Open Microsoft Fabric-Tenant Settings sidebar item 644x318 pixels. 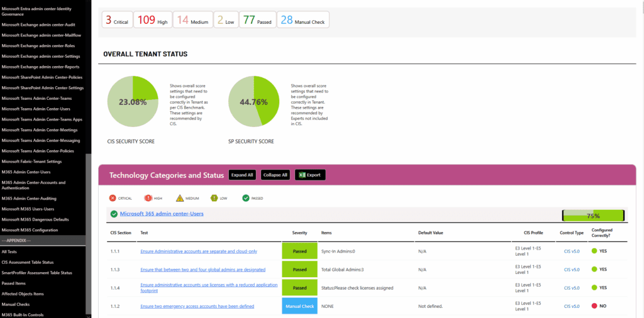tap(31, 162)
